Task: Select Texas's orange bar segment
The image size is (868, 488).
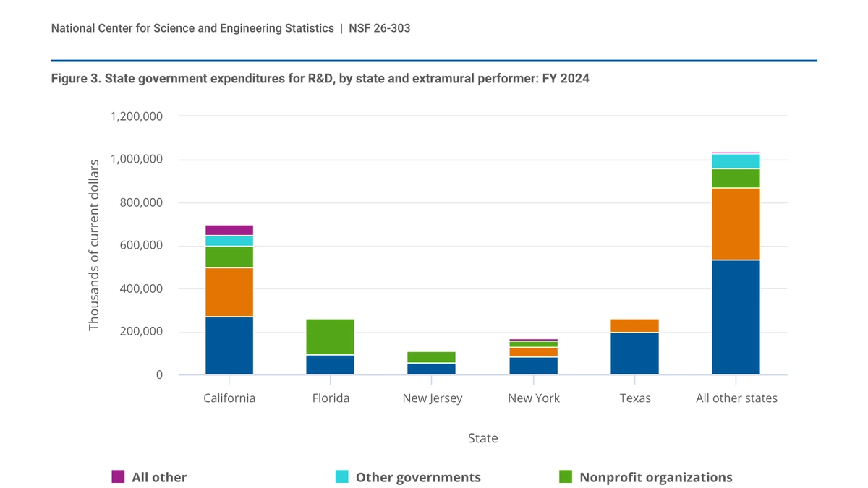Action: (634, 325)
